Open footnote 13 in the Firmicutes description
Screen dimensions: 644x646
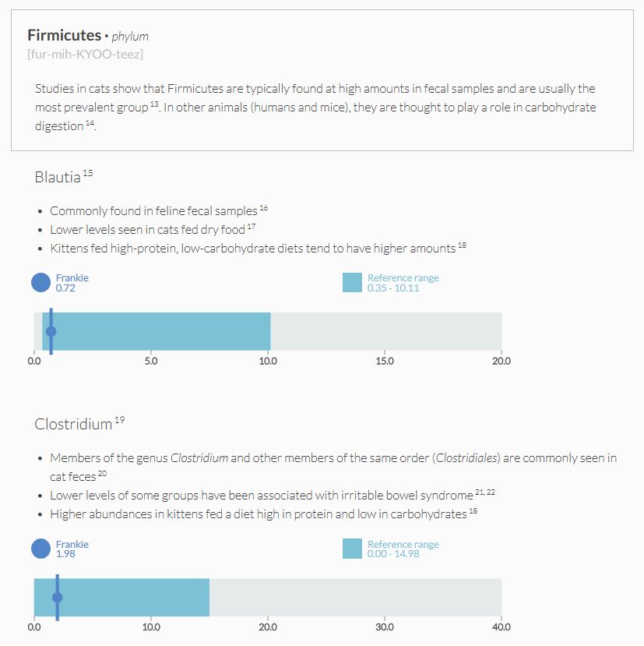(155, 104)
